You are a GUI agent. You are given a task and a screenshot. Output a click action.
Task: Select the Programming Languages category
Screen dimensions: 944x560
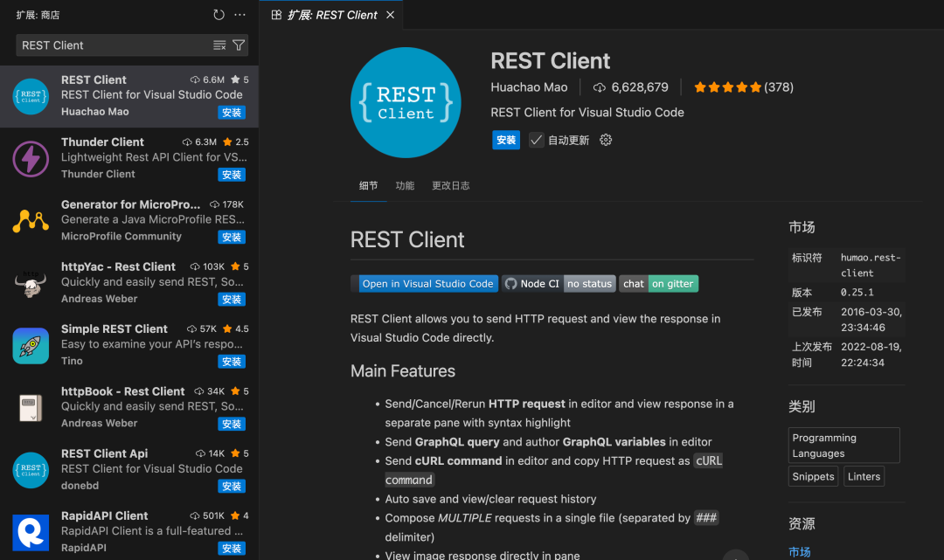843,445
